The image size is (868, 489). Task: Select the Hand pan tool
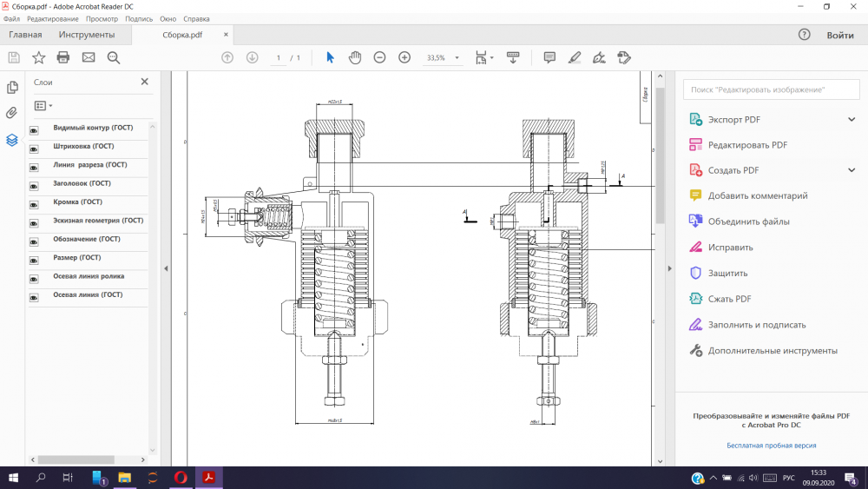[x=354, y=57]
